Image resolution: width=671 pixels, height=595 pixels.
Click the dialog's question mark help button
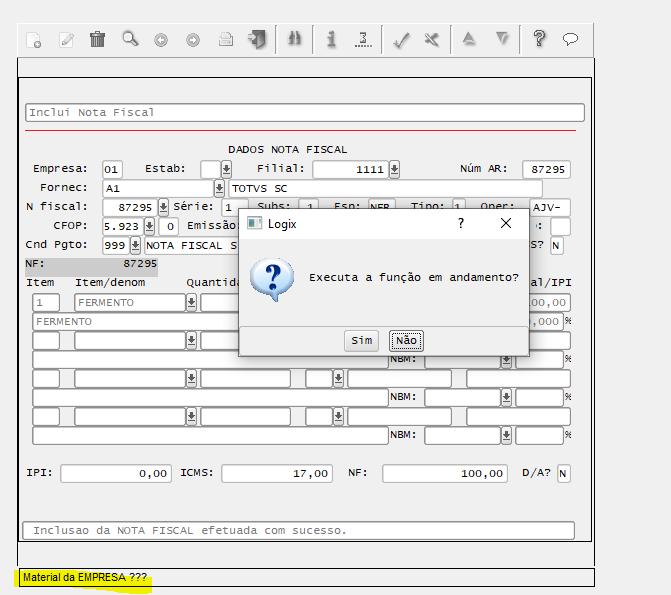(x=461, y=223)
